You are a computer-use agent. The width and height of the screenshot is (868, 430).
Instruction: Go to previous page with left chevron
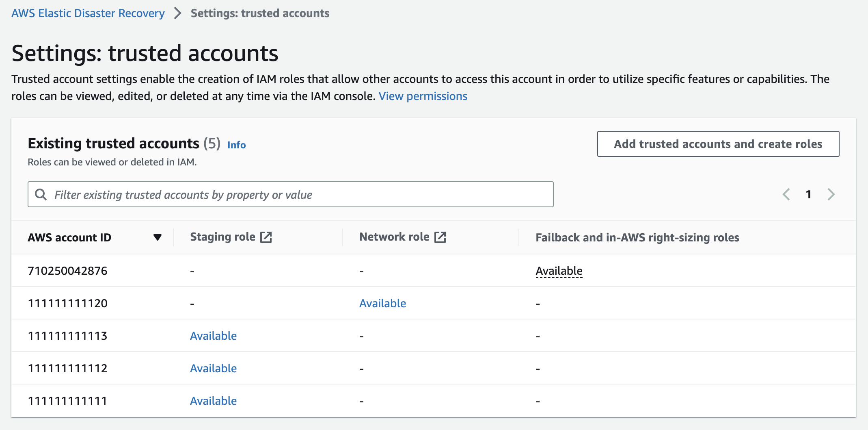[x=786, y=194]
